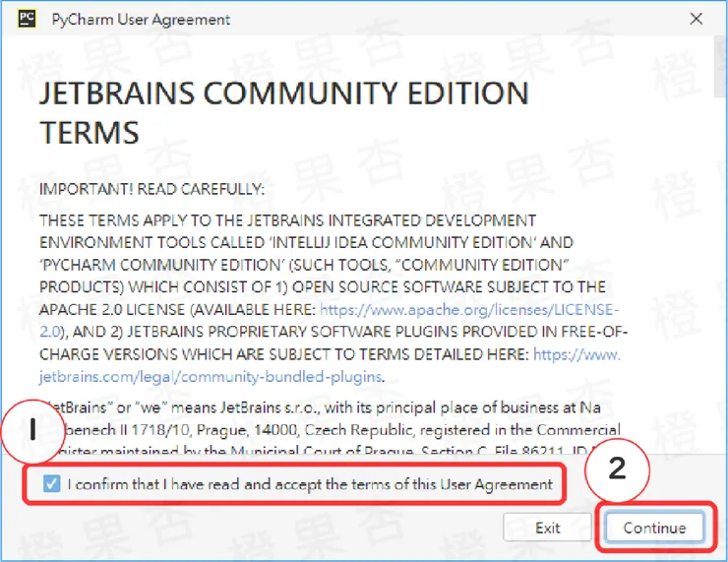This screenshot has width=728, height=562.
Task: Click the 'PyCharm User Agreement' window title
Action: click(141, 20)
